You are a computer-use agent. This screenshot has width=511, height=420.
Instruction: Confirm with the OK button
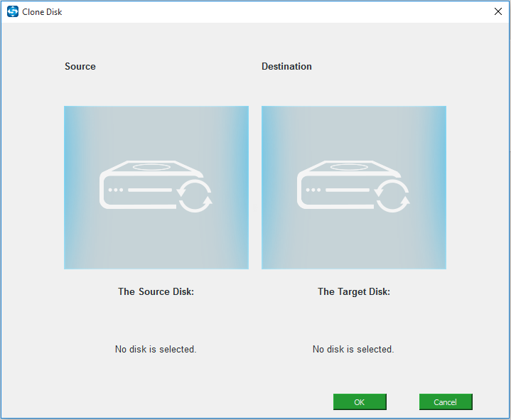click(x=360, y=402)
